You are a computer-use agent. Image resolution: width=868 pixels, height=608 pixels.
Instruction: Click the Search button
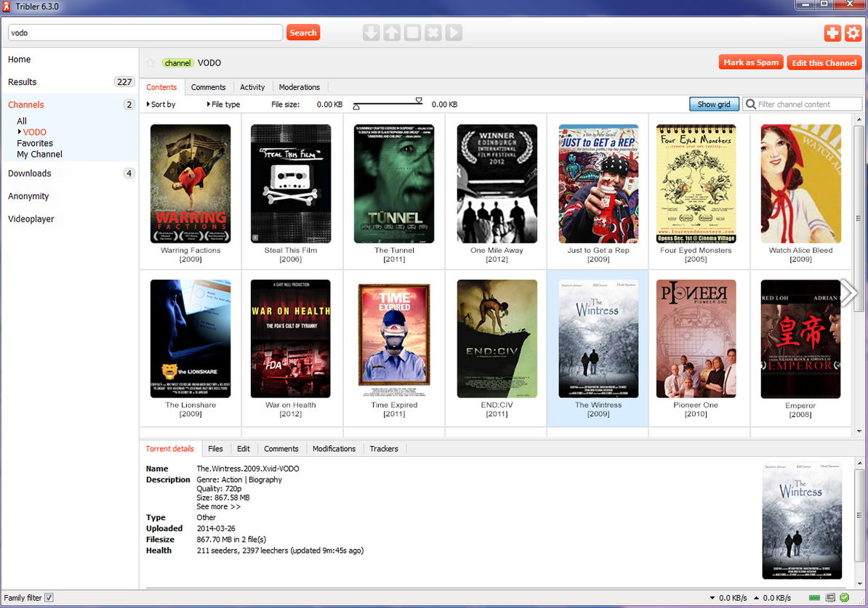tap(303, 33)
